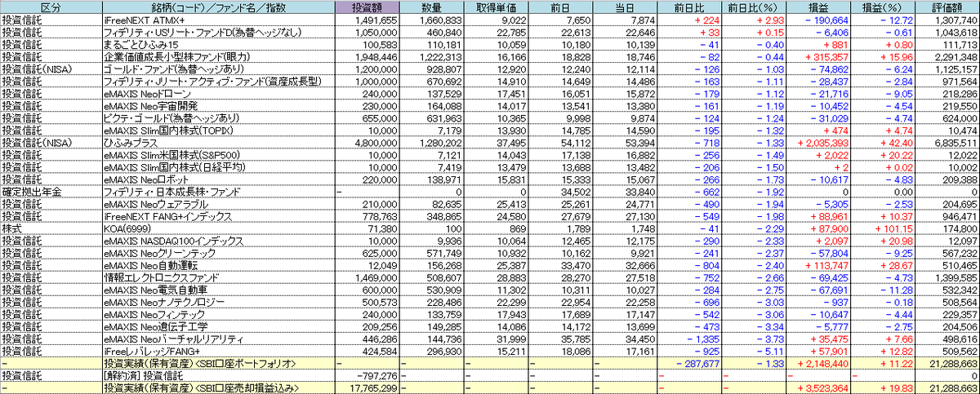Viewport: 980px width, 394px height.
Task: Select investment amount 4,800,000 cell
Action: point(368,144)
